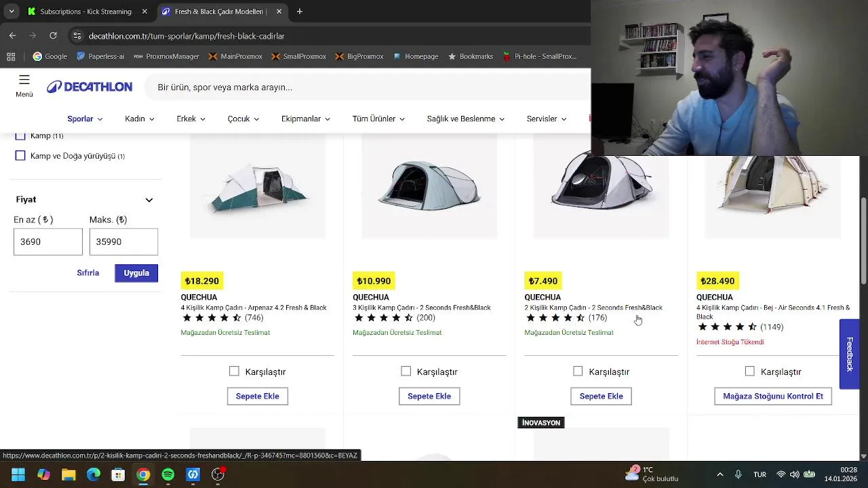Viewport: 868px width, 488px height.
Task: Add the ₺7.490 tent with Sepete Ekle
Action: [x=601, y=396]
